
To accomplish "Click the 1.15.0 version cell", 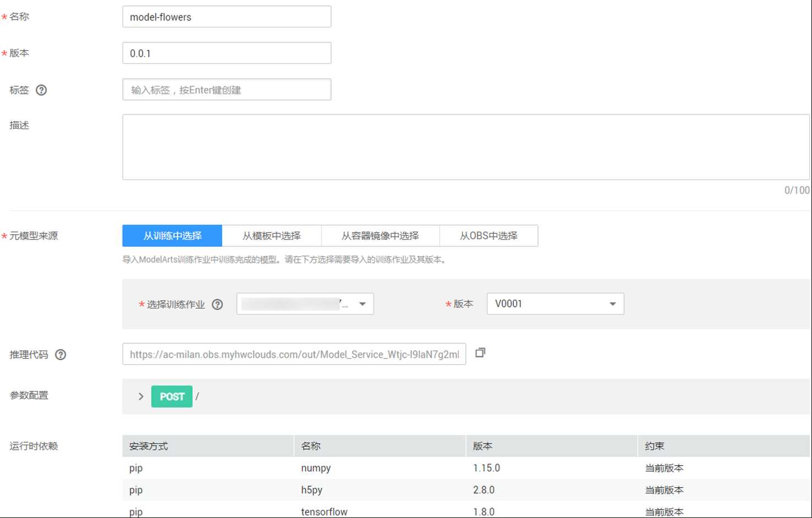I will point(486,468).
